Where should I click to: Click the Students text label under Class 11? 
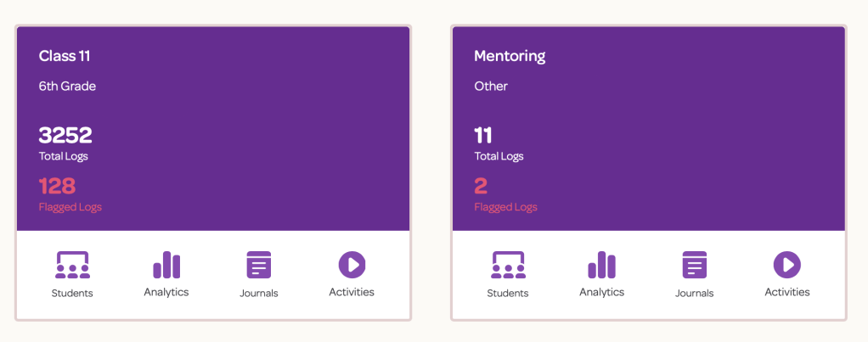[72, 294]
